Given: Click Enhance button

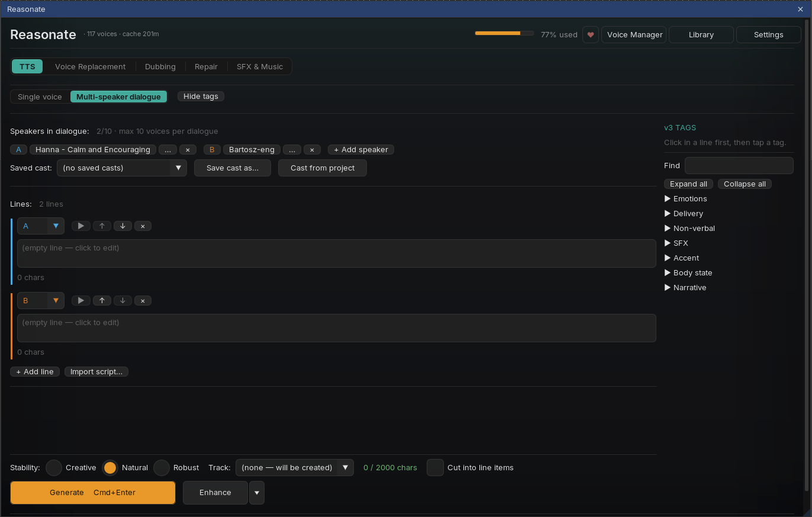Looking at the screenshot, I should (215, 493).
